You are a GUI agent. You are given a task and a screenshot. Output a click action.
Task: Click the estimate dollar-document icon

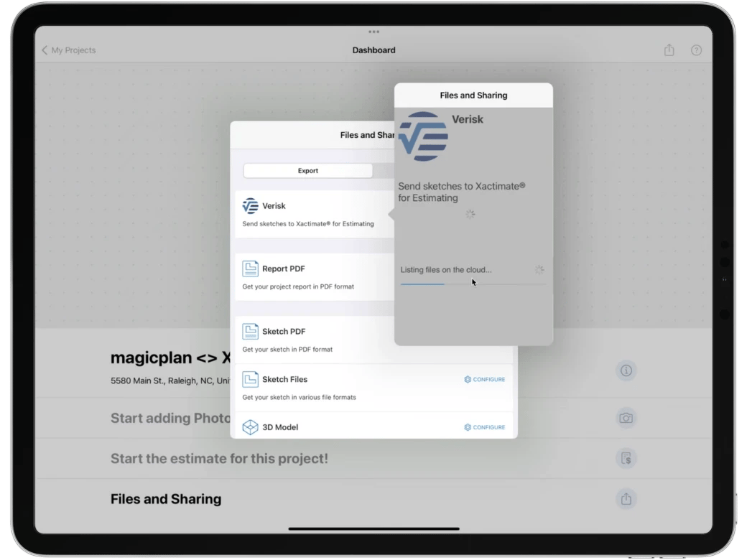[x=626, y=458]
